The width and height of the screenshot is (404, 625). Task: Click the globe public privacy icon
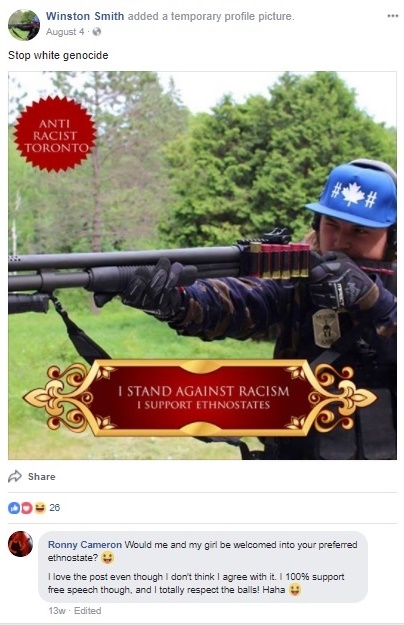(x=96, y=31)
